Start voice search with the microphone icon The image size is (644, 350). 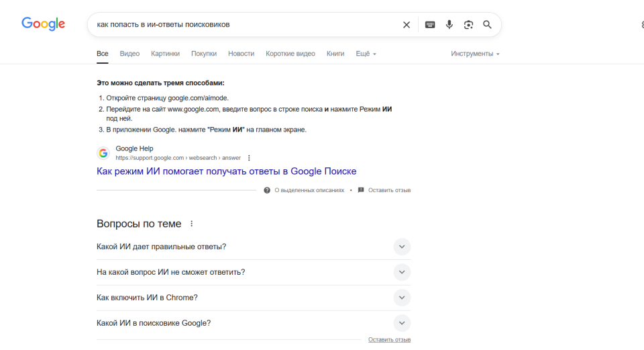449,25
